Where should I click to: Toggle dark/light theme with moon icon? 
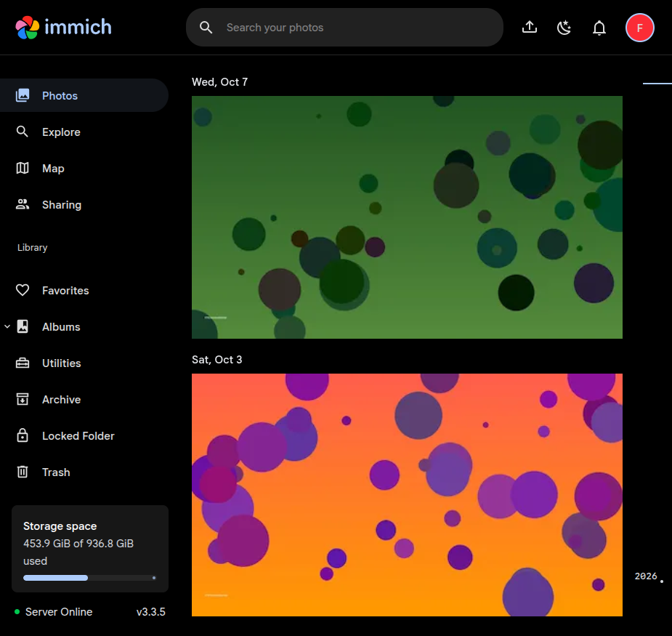[x=564, y=28]
